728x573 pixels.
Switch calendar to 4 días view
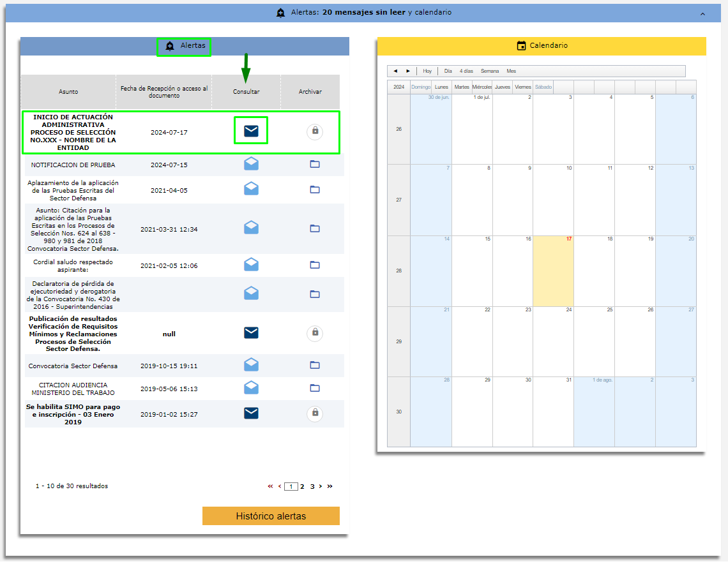click(466, 71)
